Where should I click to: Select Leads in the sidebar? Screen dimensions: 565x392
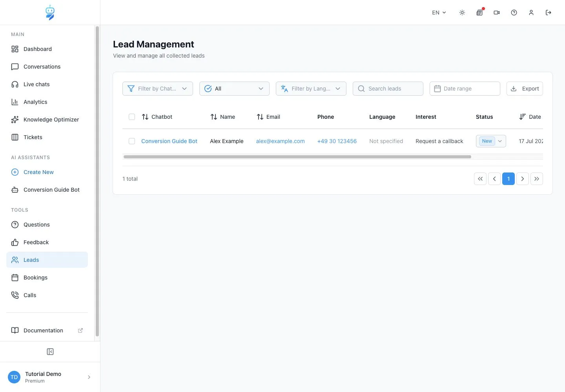click(47, 260)
